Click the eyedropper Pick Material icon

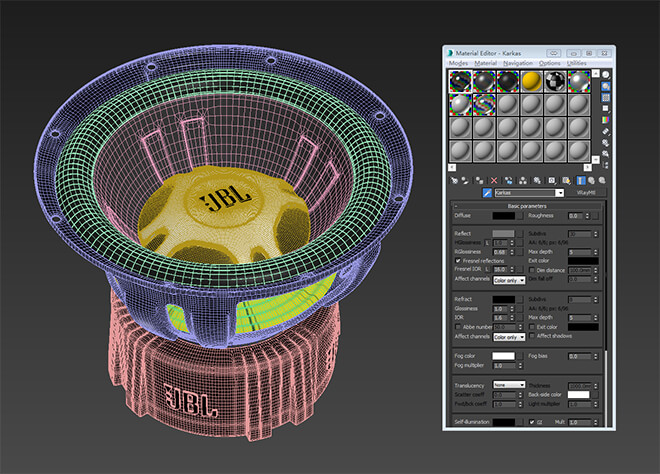click(x=487, y=193)
